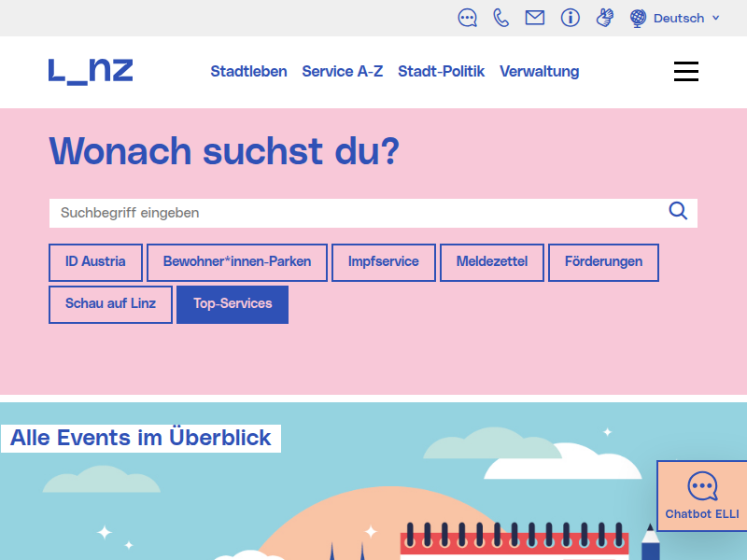Open the Service A-Z menu
This screenshot has height=560, width=747.
tap(342, 72)
